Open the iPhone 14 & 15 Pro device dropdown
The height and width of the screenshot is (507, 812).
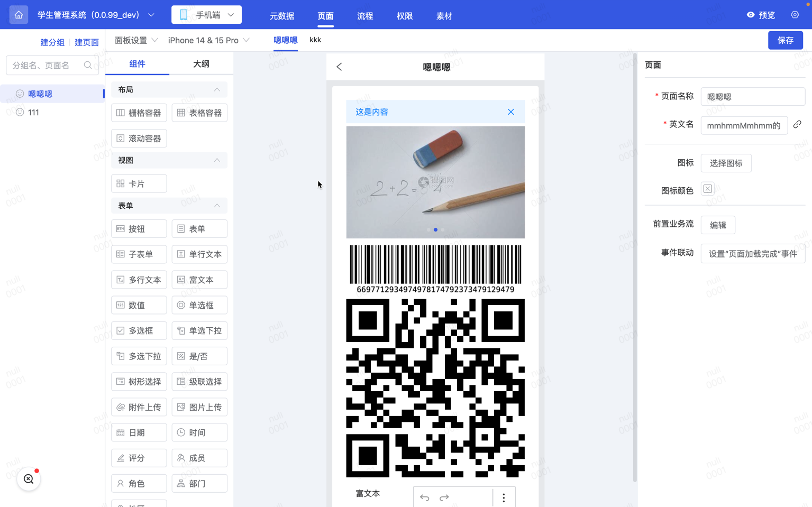209,40
